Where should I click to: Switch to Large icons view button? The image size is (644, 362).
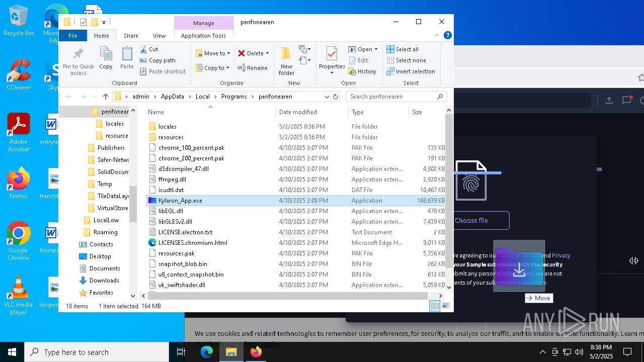[x=445, y=306]
